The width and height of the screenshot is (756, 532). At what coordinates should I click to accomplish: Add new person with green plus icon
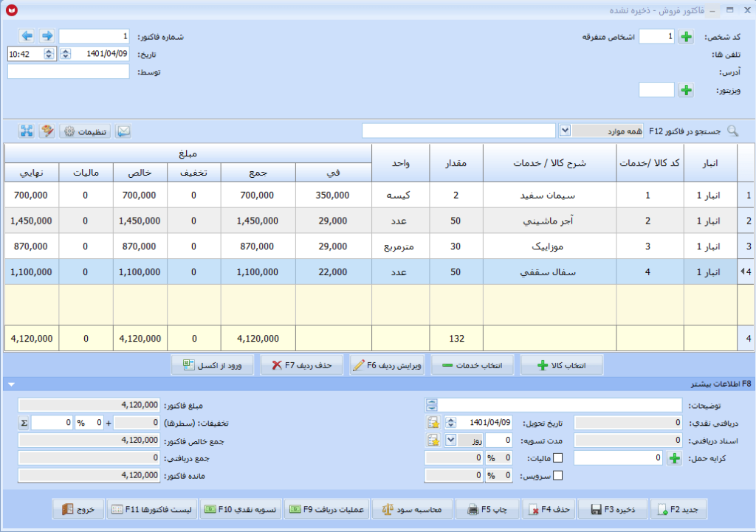pos(686,37)
